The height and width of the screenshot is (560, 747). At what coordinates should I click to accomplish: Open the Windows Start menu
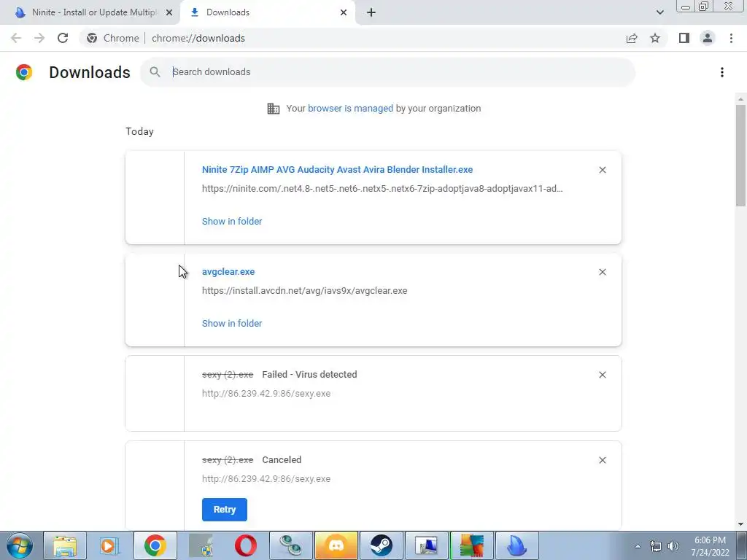(x=19, y=545)
